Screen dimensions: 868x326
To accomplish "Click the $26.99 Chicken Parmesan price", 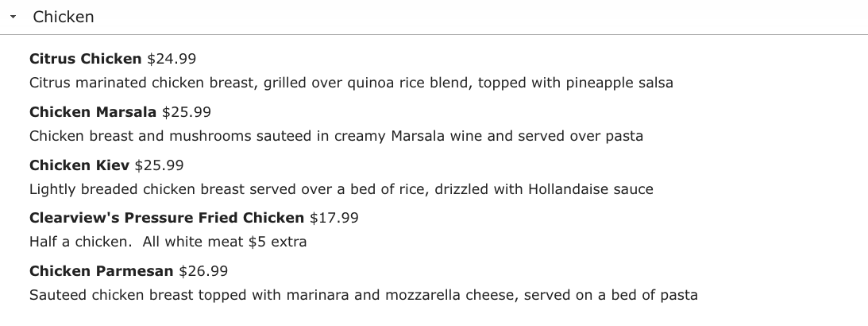I will [203, 271].
